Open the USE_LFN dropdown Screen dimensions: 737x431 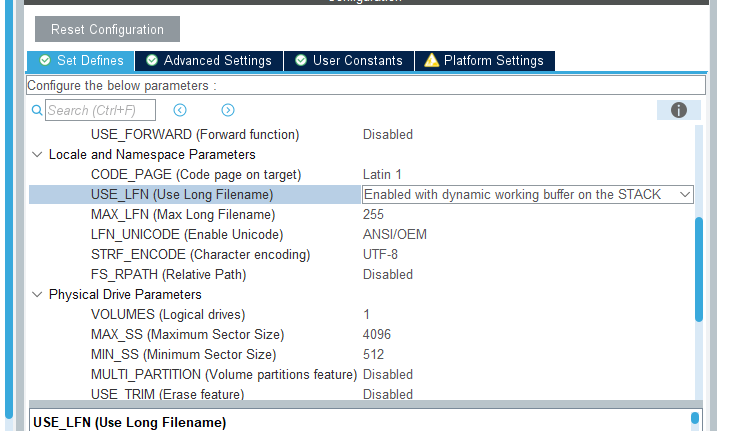coord(685,195)
